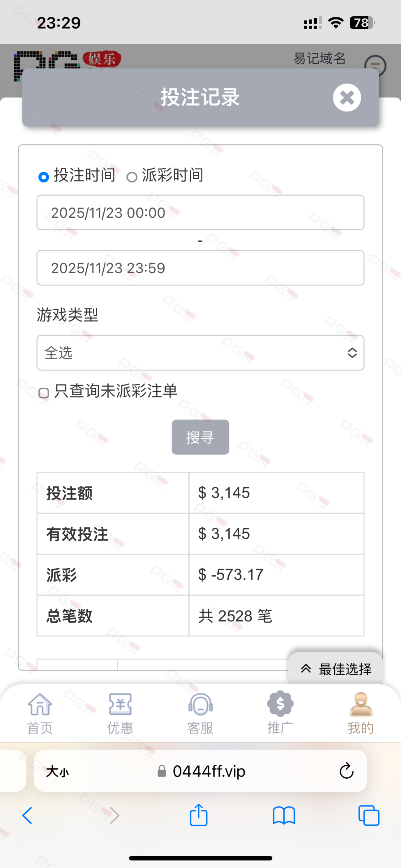Open the 大小 text size menu
The image size is (401, 868).
pos(57,771)
